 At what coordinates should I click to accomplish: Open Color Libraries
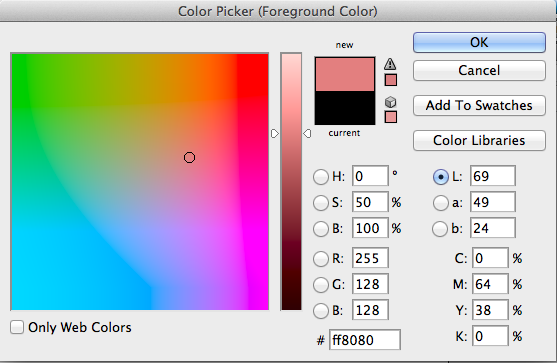click(x=479, y=140)
